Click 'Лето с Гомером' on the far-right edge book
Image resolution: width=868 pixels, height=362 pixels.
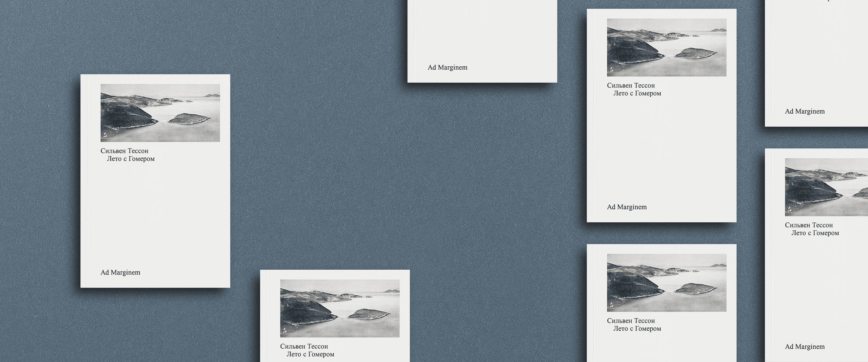pyautogui.click(x=815, y=233)
